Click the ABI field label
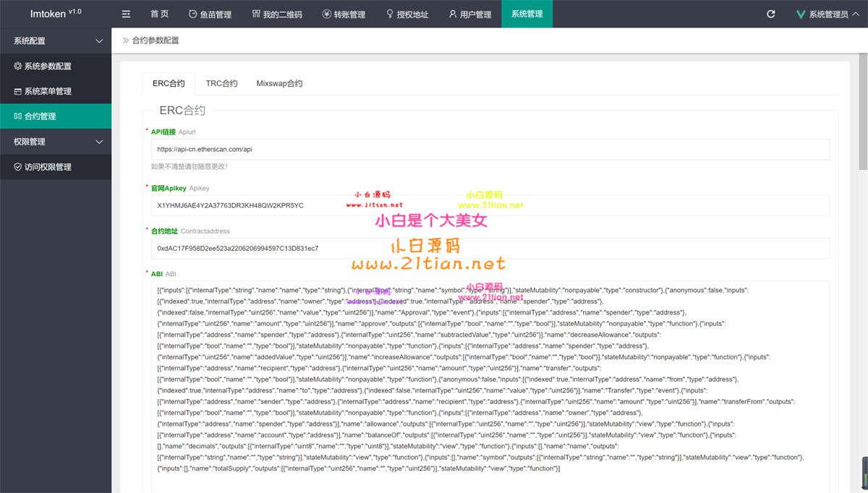The image size is (868, 493). (156, 274)
